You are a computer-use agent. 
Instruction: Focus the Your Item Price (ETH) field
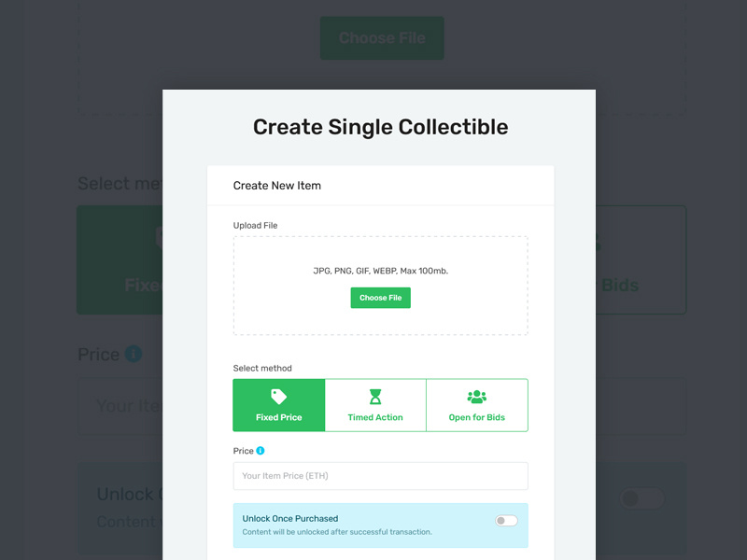coord(380,476)
